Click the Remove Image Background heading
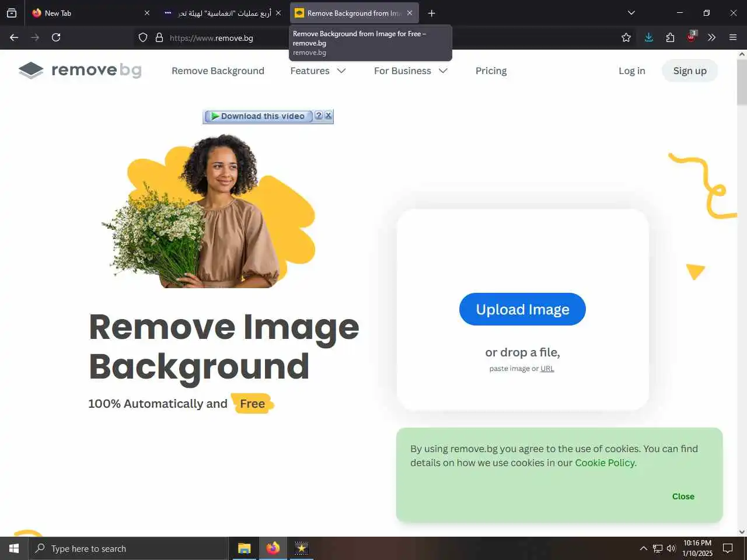Image resolution: width=747 pixels, height=560 pixels. (x=224, y=346)
